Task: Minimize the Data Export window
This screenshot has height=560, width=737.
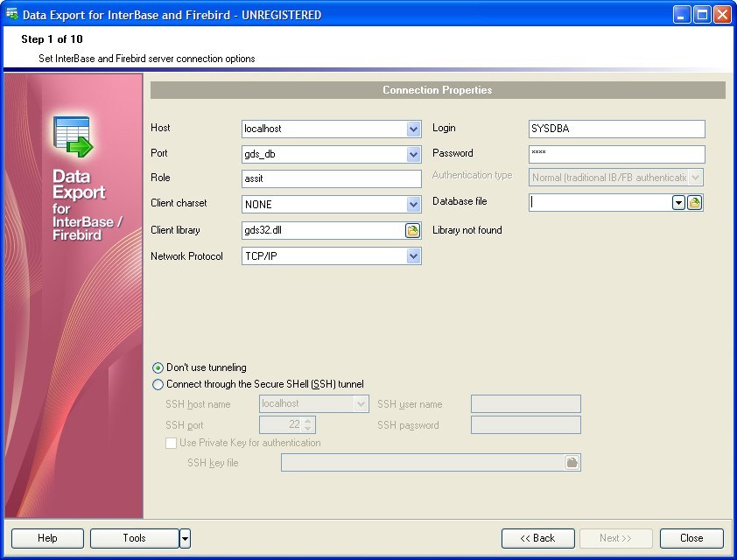Action: (x=682, y=15)
